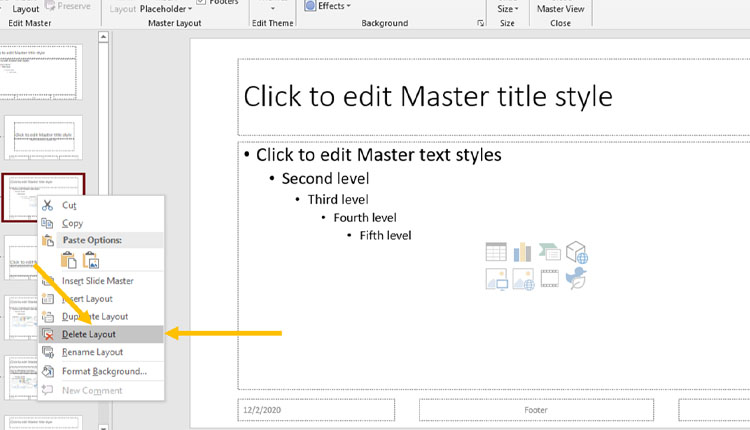
Task: Click the Pictures placeholder icon
Action: tap(496, 280)
